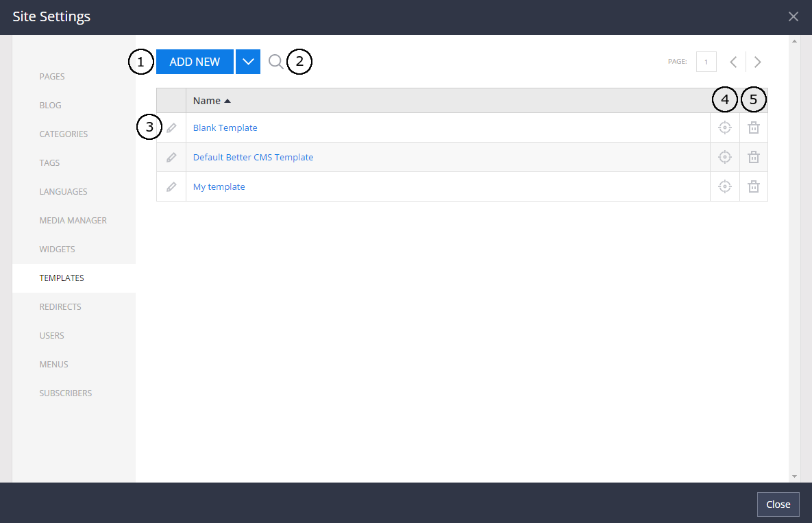The image size is (812, 523).
Task: Select the Redirects sidebar item
Action: pos(60,306)
